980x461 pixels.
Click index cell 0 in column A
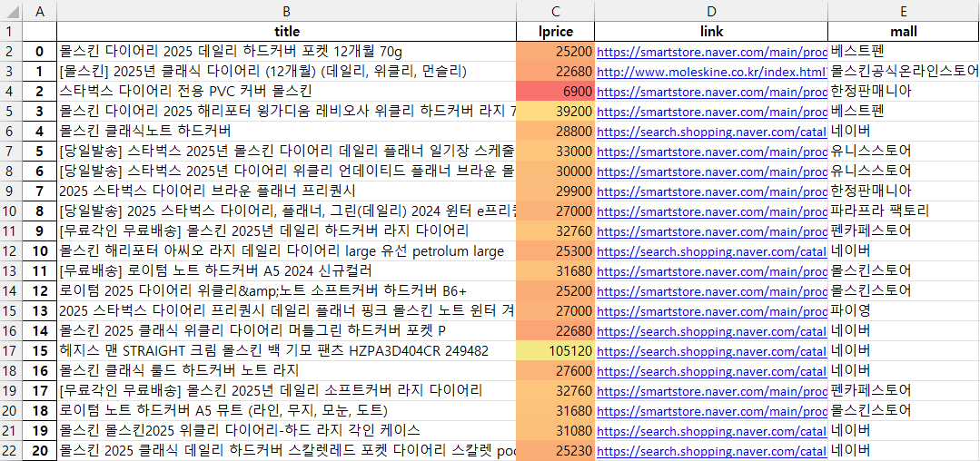coord(40,51)
